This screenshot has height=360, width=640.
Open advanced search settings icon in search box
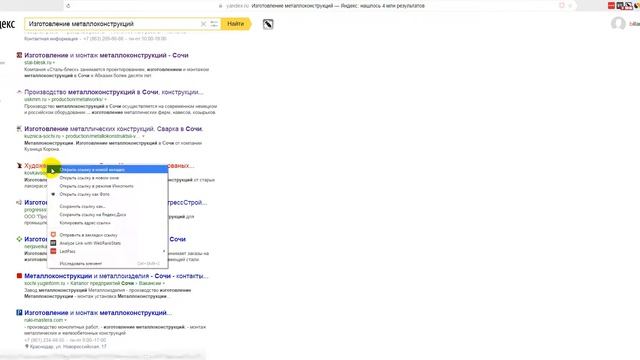click(x=214, y=24)
